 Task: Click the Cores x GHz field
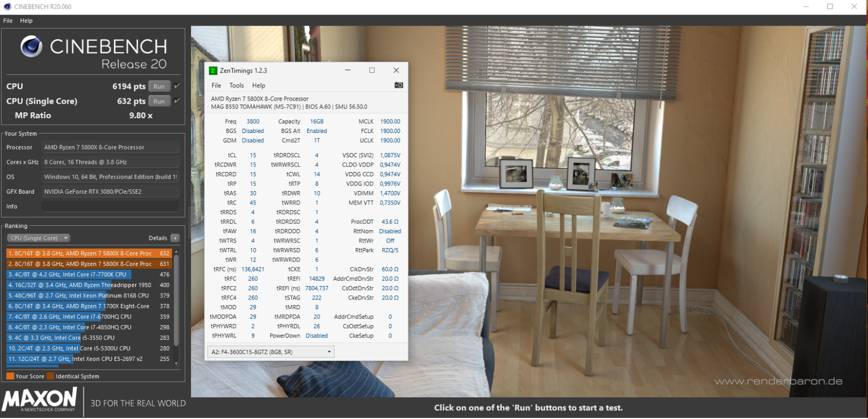pos(111,162)
